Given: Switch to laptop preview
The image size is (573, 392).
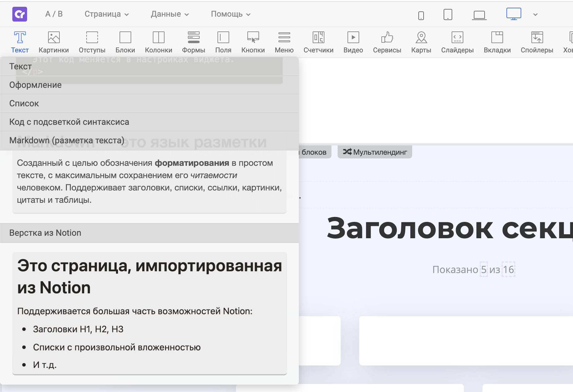Looking at the screenshot, I should tap(479, 15).
